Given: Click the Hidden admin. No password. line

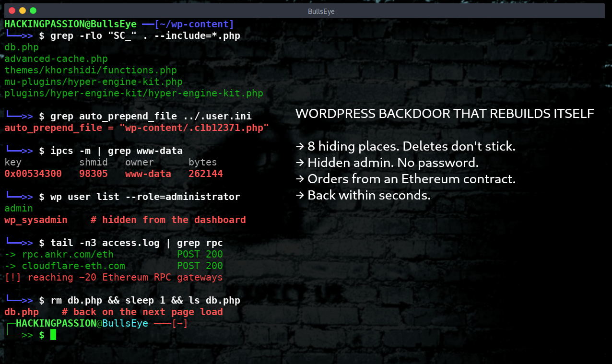Looking at the screenshot, I should pos(387,163).
